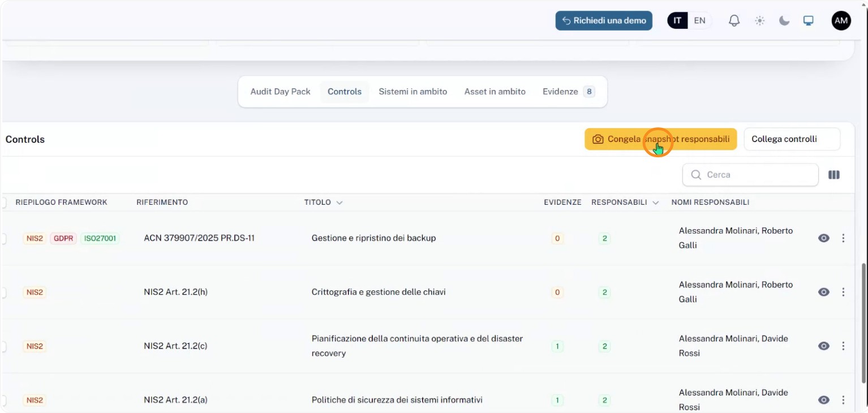Open the Evidenze tab
Screen dimensions: 868x413
pyautogui.click(x=569, y=92)
